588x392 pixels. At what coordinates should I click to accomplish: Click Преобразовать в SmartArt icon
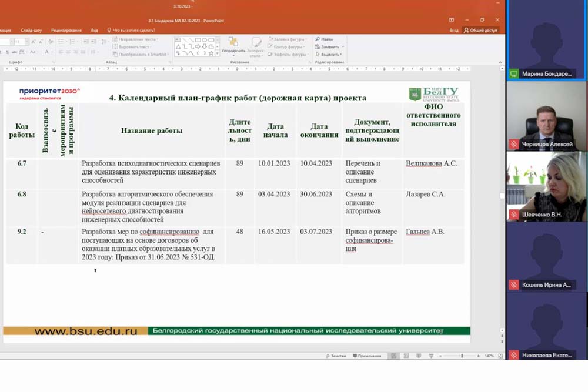115,54
